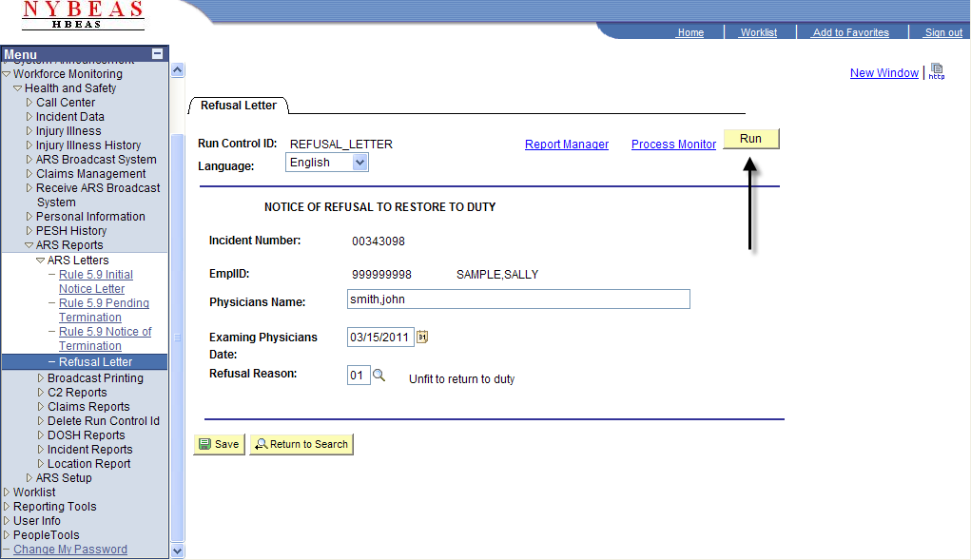Expand the Location Report folder
The image size is (971, 560).
click(x=41, y=463)
